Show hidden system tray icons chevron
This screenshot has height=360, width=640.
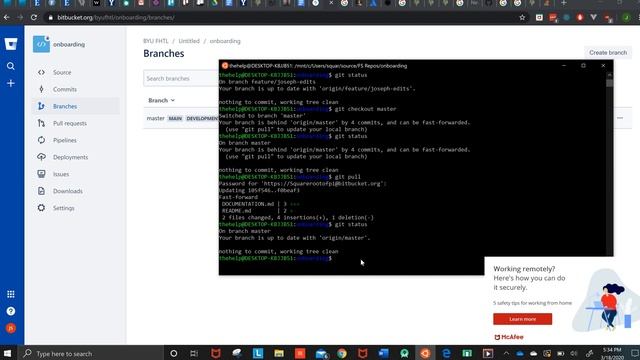tap(506, 353)
